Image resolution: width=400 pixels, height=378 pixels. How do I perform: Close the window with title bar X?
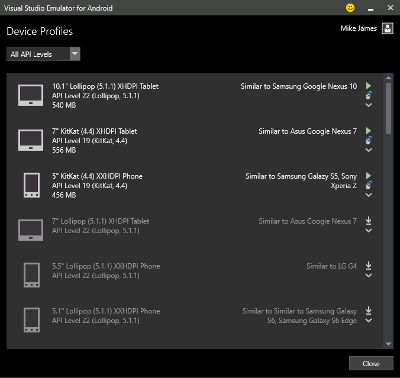click(x=390, y=8)
